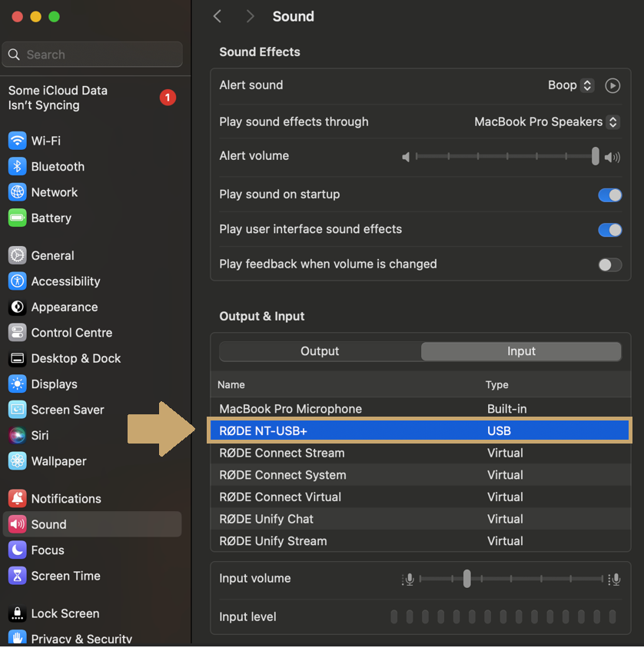
Task: Choose MacBook Pro Microphone input device
Action: click(290, 409)
